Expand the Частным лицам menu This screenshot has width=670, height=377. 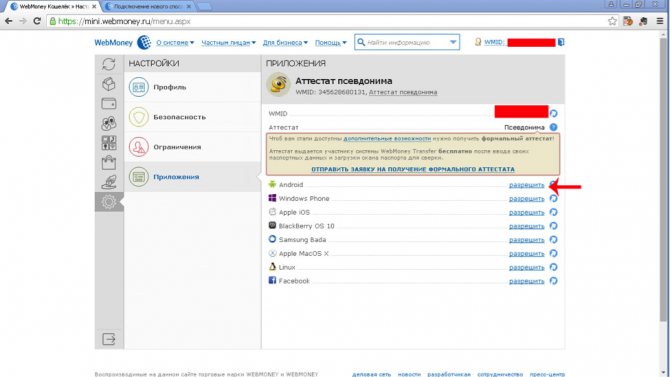(x=229, y=43)
